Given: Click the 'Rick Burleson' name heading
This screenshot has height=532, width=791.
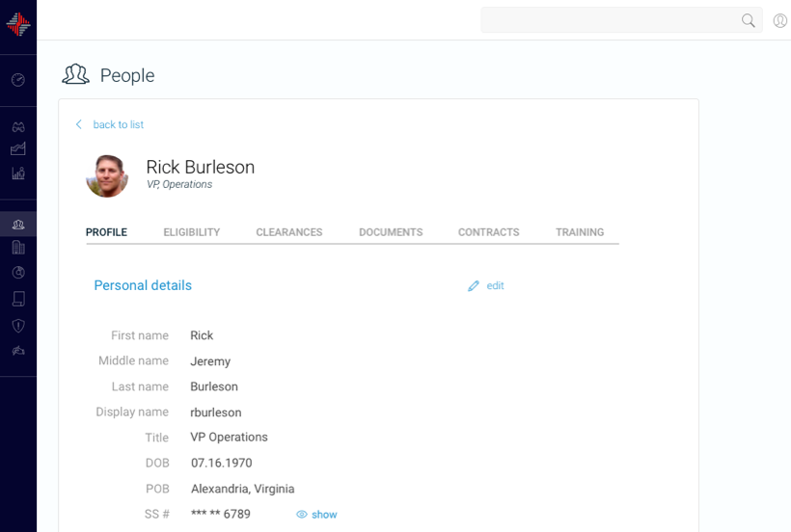Looking at the screenshot, I should [x=201, y=168].
